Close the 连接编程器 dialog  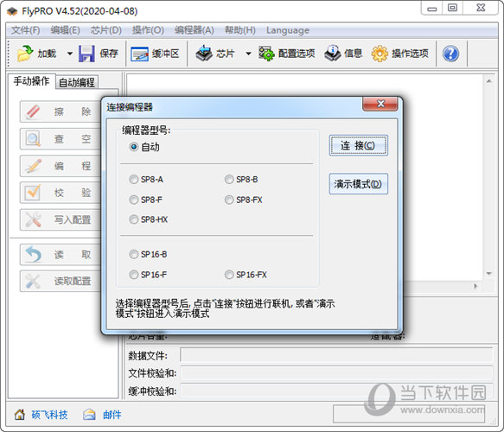pos(380,104)
